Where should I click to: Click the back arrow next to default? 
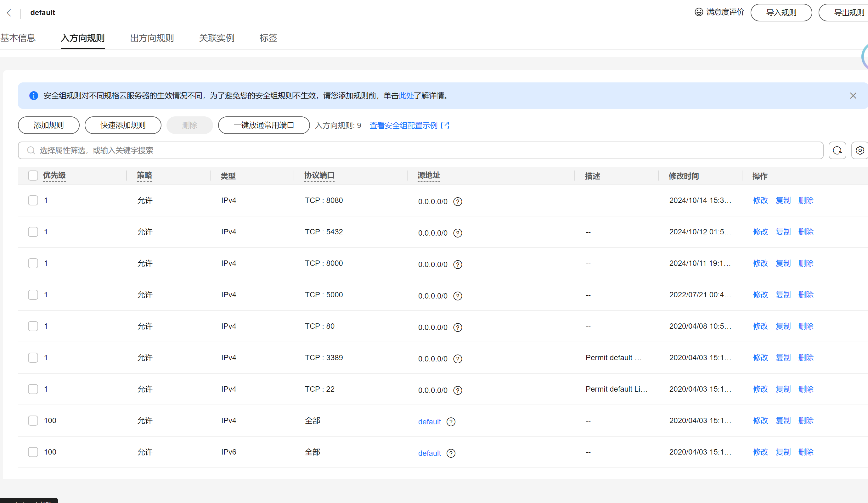(9, 13)
